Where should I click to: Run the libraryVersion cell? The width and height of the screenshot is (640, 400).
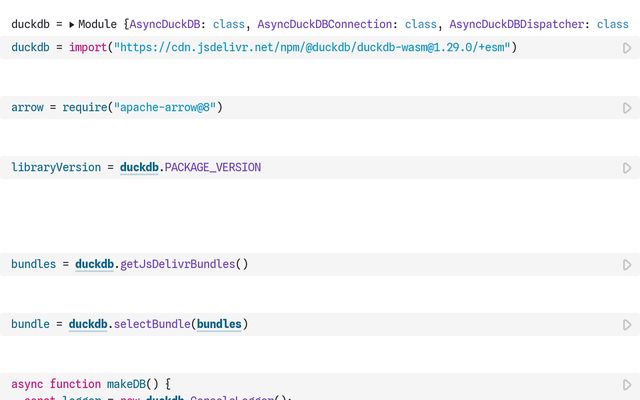(x=627, y=168)
